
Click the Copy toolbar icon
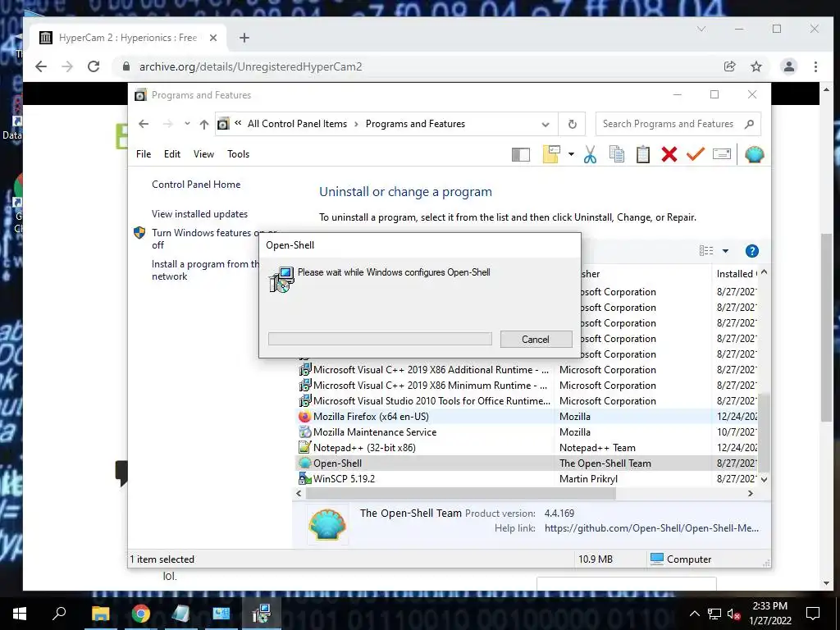tap(617, 154)
